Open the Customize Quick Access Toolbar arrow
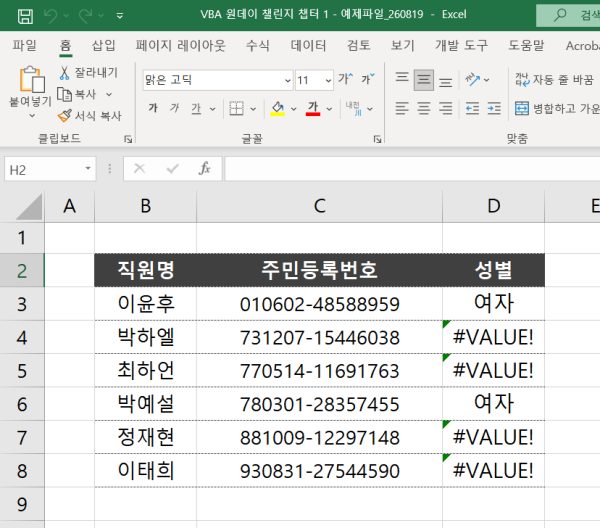This screenshot has width=600, height=528. (119, 16)
